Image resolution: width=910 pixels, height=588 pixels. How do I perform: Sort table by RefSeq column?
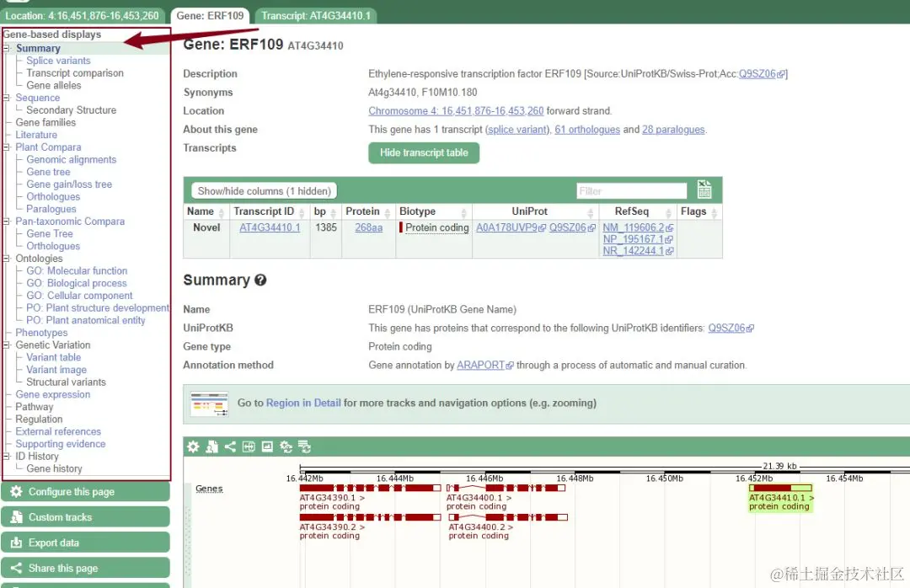(x=668, y=212)
